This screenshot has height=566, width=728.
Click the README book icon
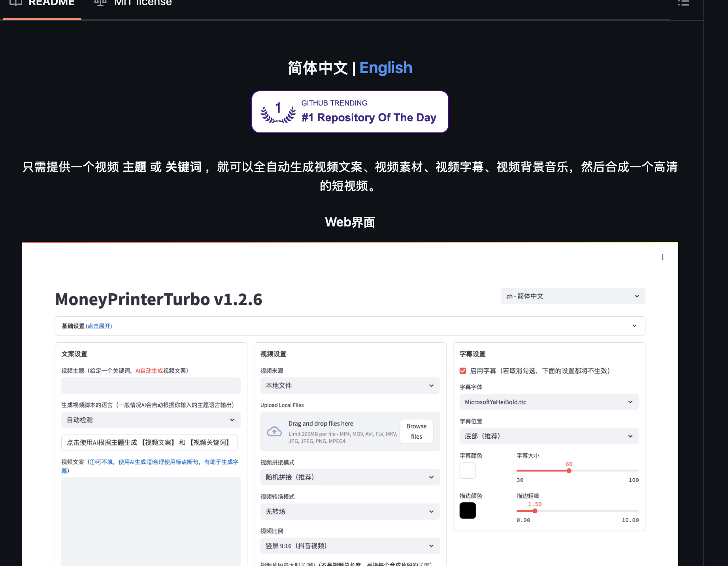click(16, 3)
